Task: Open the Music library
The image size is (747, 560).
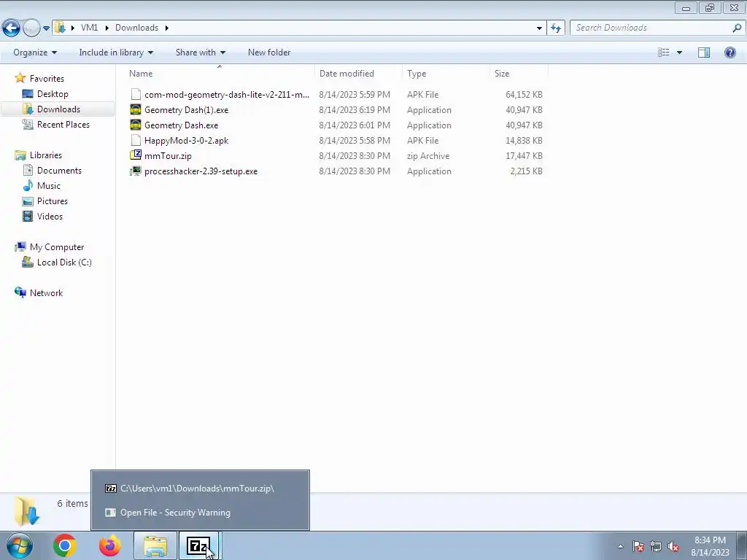Action: tap(49, 186)
